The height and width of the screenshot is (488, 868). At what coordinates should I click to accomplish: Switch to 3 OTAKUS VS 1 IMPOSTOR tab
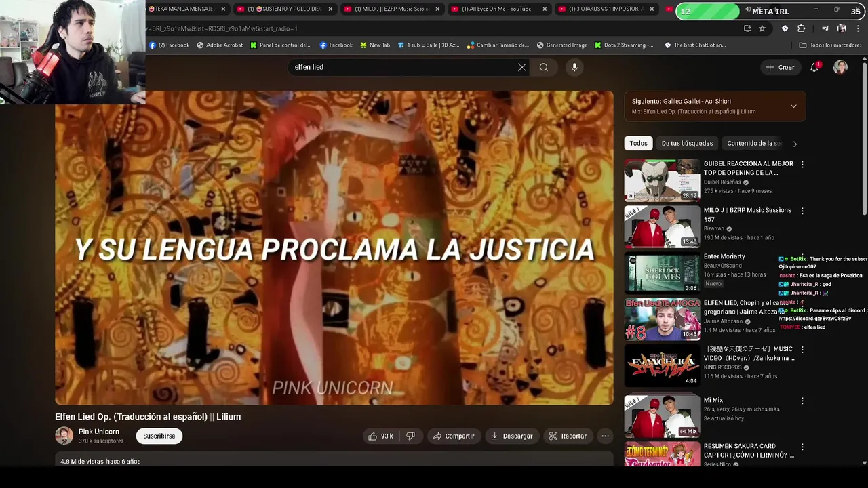607,9
